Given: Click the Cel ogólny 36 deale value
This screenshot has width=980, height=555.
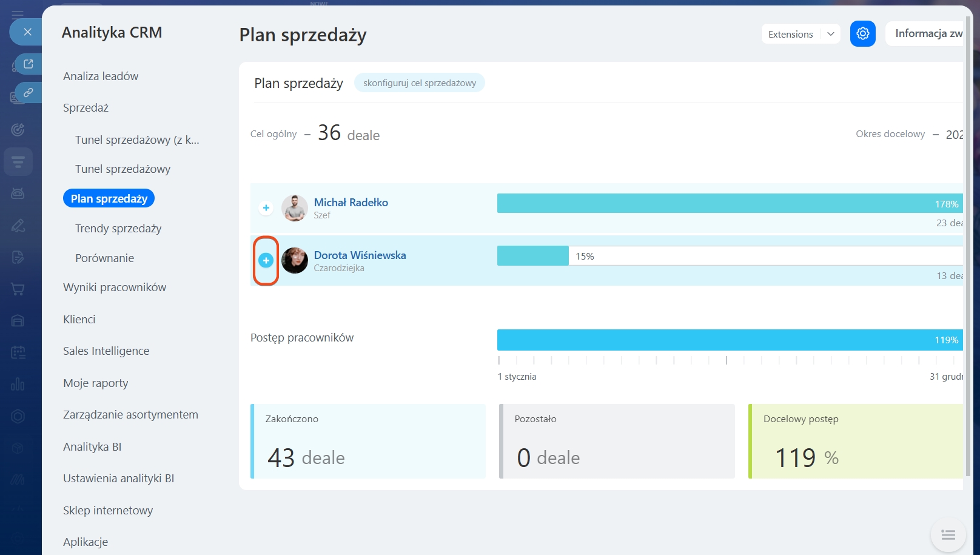Looking at the screenshot, I should [x=349, y=133].
